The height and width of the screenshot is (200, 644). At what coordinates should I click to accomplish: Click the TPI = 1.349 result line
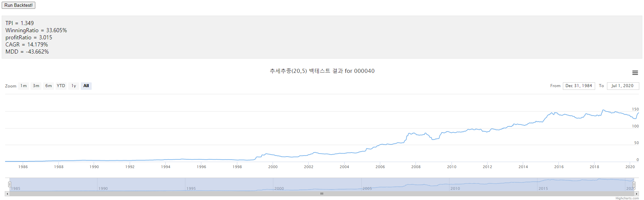[x=20, y=23]
